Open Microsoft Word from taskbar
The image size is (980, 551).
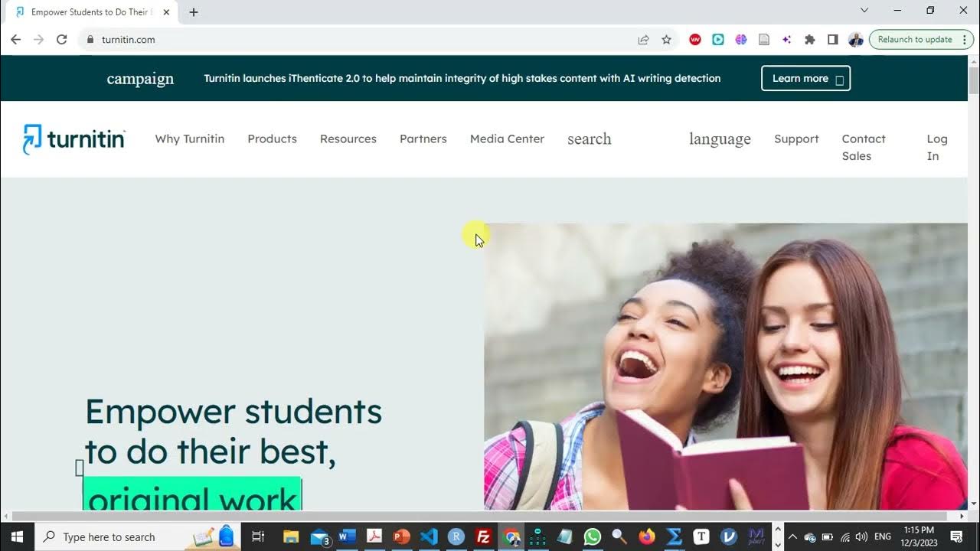click(347, 536)
